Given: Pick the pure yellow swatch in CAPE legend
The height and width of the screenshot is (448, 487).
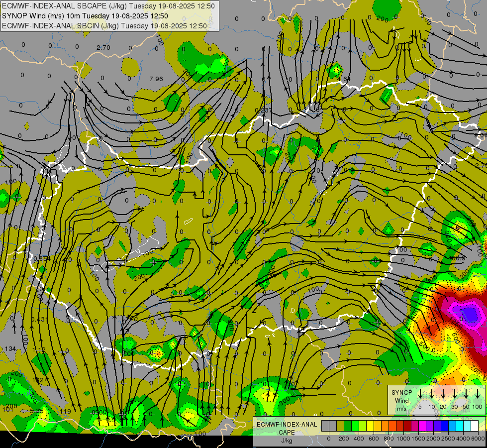Looking at the screenshot, I should [370, 426].
